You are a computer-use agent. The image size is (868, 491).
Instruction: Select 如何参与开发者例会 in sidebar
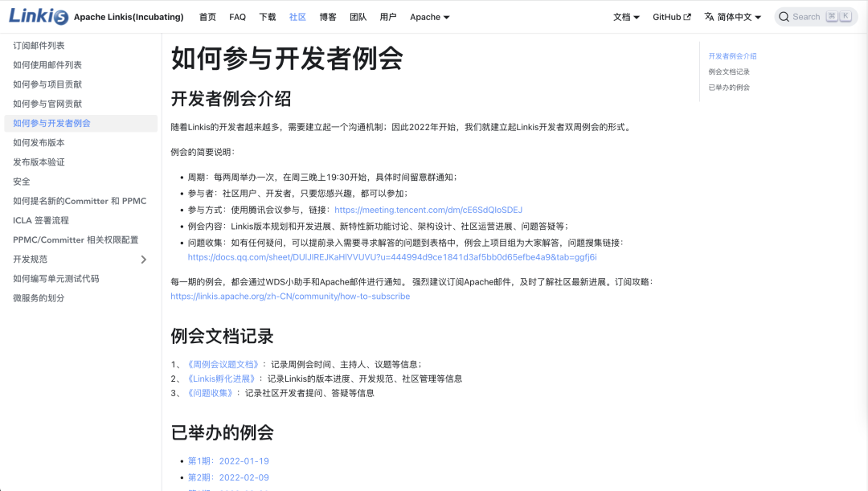pos(81,123)
